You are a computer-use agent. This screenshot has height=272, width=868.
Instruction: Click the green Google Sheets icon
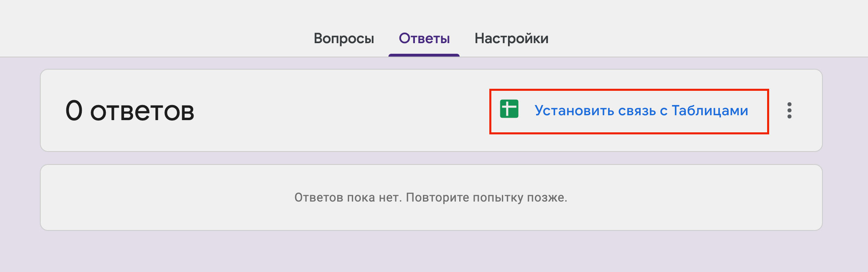tap(509, 109)
